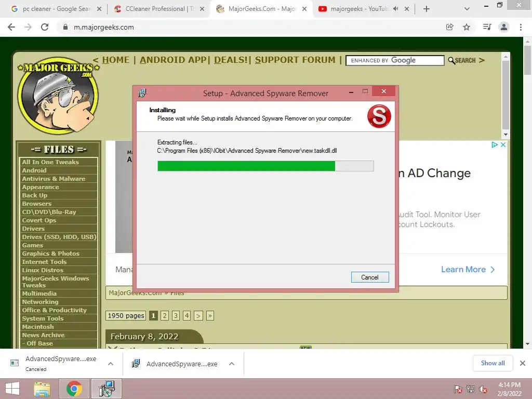Open the Chrome profile avatar

click(x=504, y=27)
